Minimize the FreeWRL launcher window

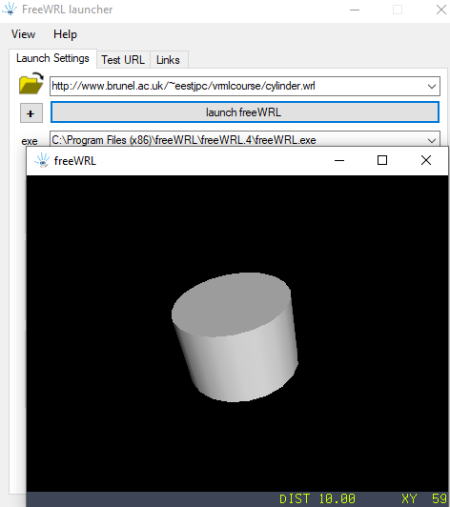coord(355,10)
